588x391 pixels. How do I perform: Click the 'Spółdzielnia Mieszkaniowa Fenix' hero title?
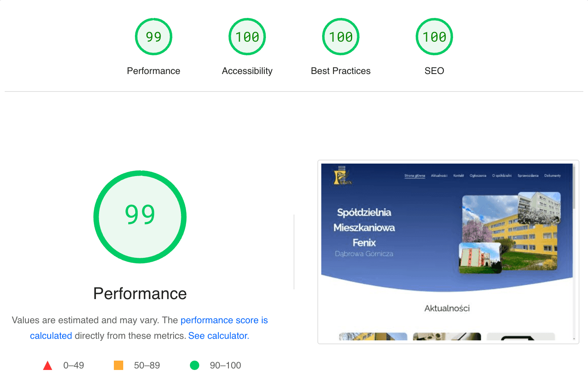[364, 227]
